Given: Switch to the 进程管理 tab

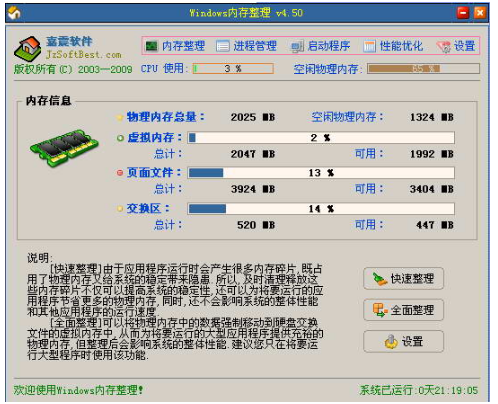Looking at the screenshot, I should click(246, 46).
